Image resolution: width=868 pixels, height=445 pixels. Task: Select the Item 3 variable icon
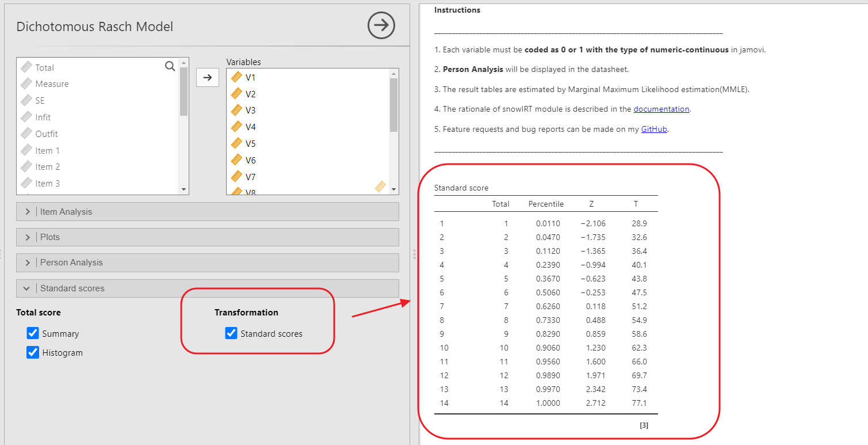click(x=26, y=183)
